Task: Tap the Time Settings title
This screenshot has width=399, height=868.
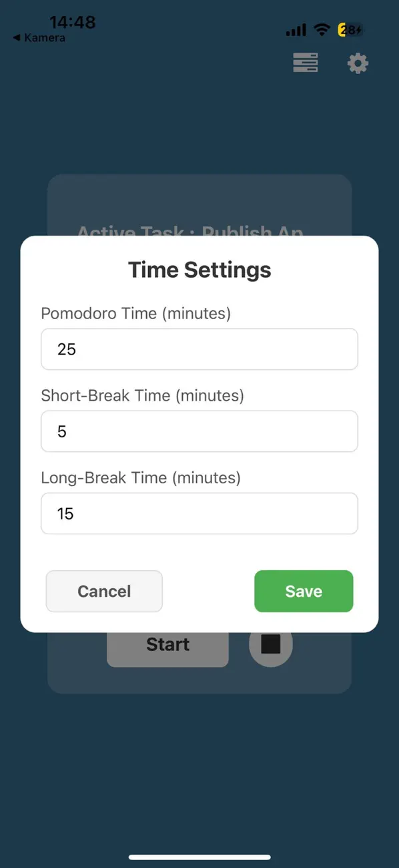Action: click(199, 270)
